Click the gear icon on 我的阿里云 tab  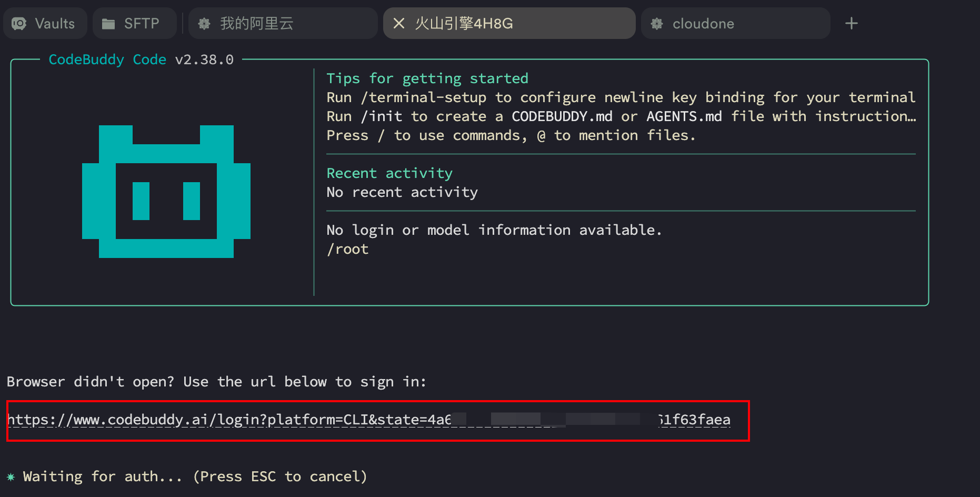(204, 23)
